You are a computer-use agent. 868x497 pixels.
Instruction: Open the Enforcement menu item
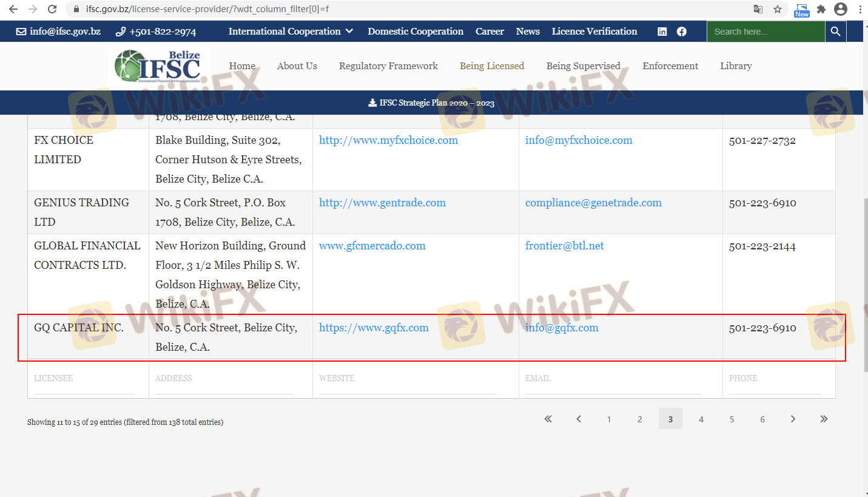670,66
